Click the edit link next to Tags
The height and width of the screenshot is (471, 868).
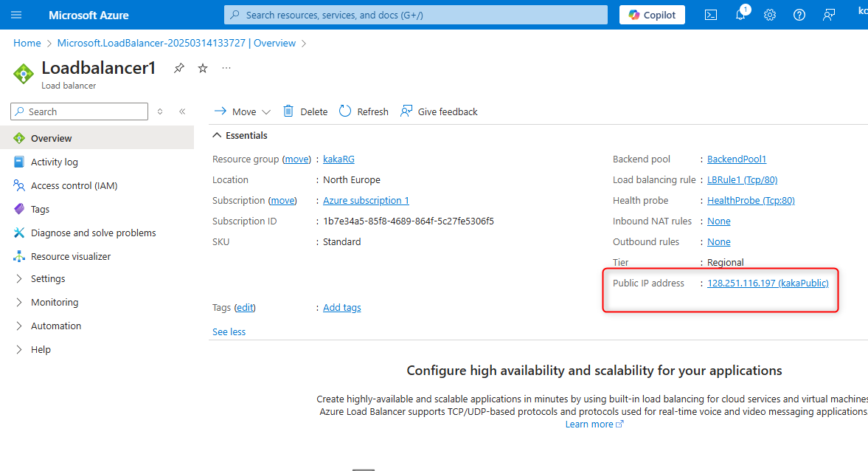point(246,308)
